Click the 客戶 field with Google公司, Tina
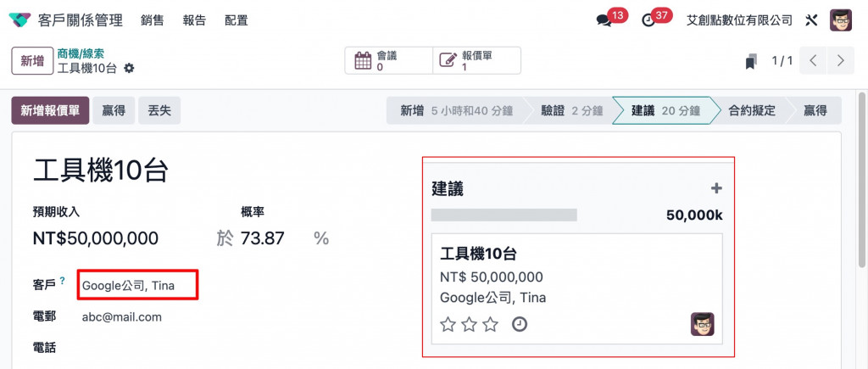 pyautogui.click(x=138, y=285)
